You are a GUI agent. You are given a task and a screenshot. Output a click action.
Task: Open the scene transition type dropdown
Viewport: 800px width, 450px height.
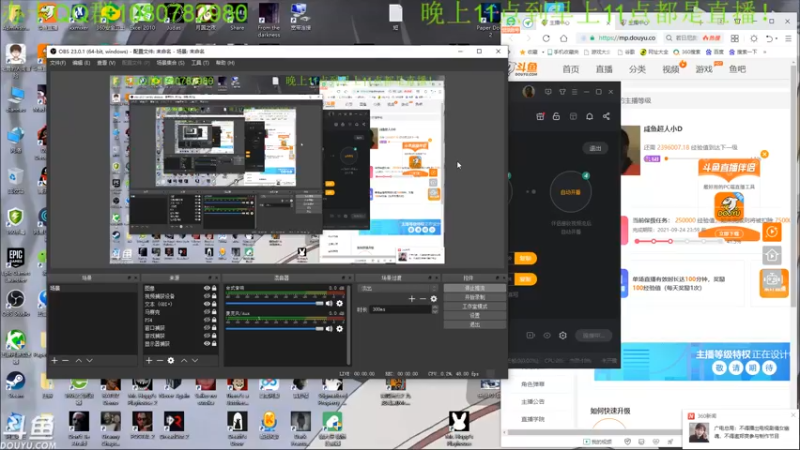click(398, 289)
